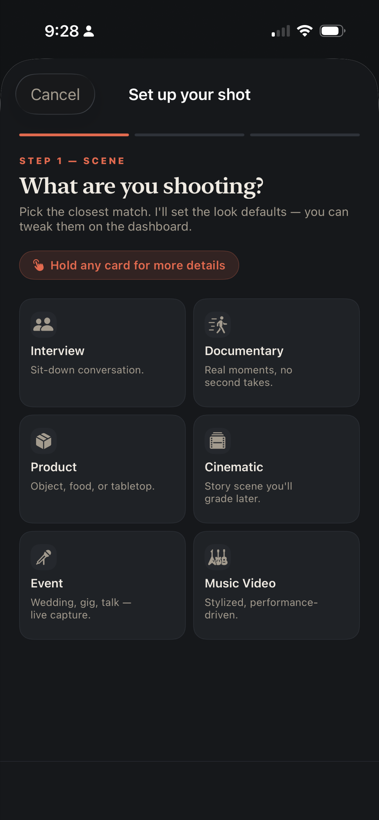Viewport: 379px width, 820px height.
Task: Choose the Interview scene card title
Action: click(58, 351)
